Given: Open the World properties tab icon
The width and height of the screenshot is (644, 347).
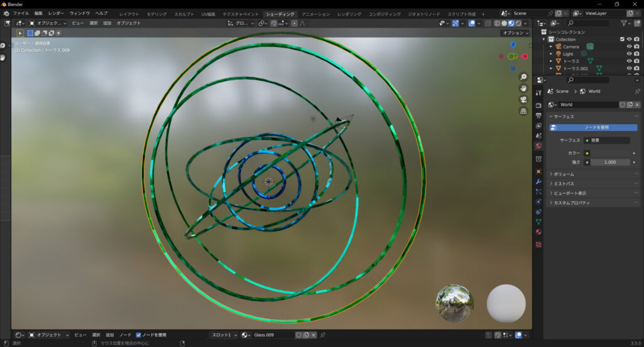Looking at the screenshot, I should (538, 146).
